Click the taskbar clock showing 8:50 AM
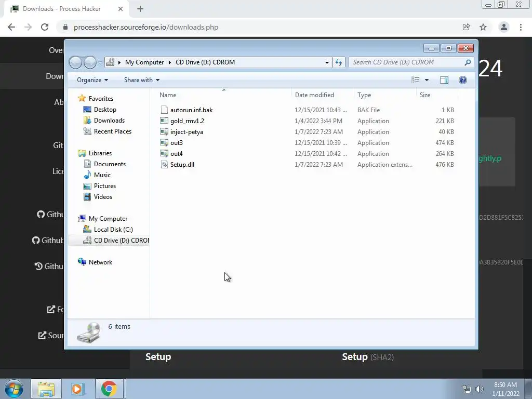The height and width of the screenshot is (399, 532). (506, 389)
